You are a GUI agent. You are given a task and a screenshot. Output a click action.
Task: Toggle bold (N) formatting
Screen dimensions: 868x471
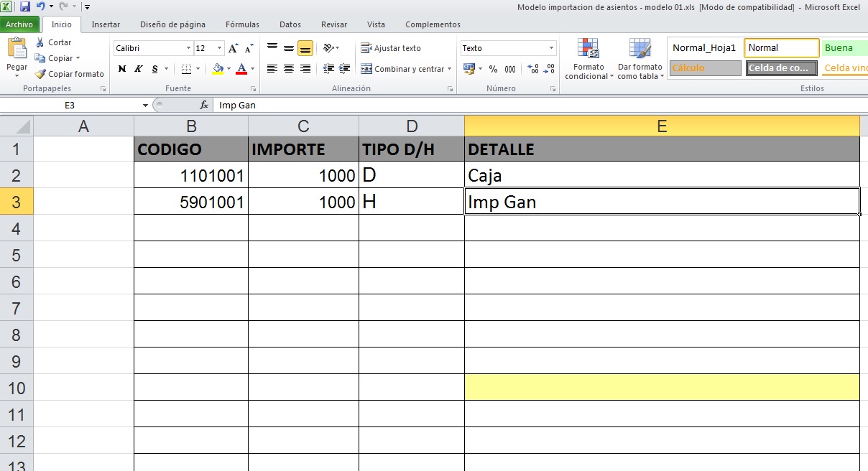click(x=122, y=69)
